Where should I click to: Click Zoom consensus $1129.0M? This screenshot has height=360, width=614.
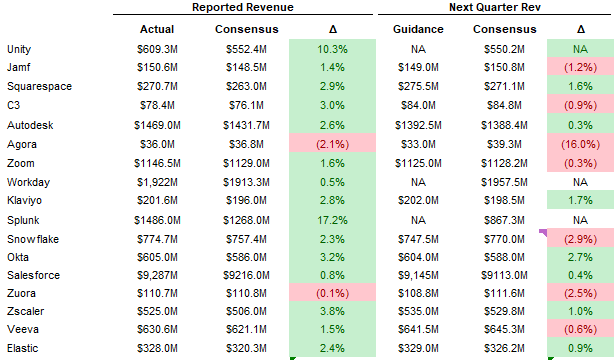(246, 163)
